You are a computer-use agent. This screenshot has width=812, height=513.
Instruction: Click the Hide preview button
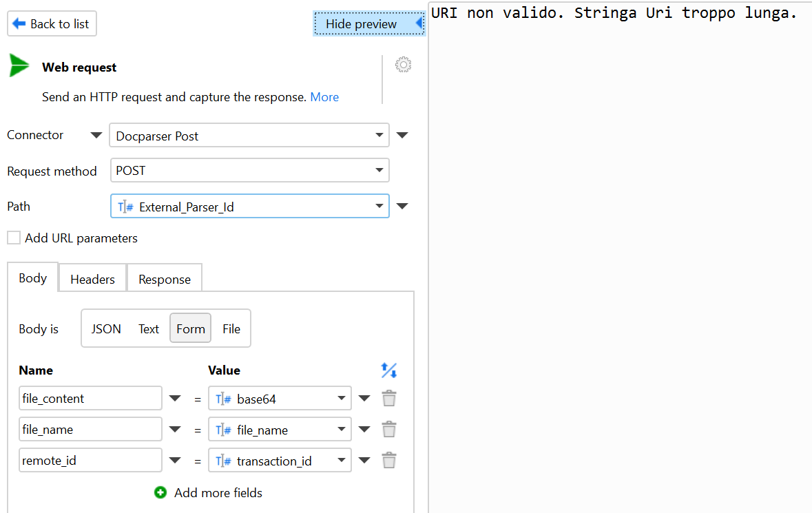click(x=369, y=24)
